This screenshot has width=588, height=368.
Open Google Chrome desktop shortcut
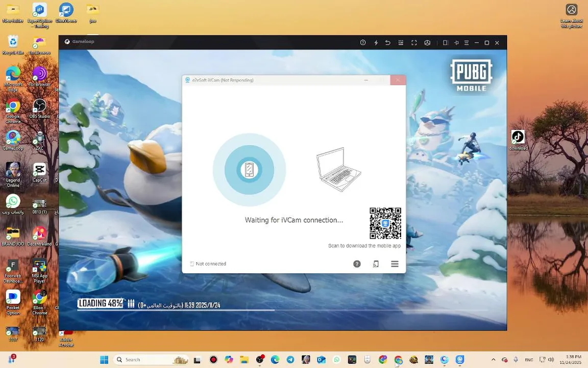point(13,110)
